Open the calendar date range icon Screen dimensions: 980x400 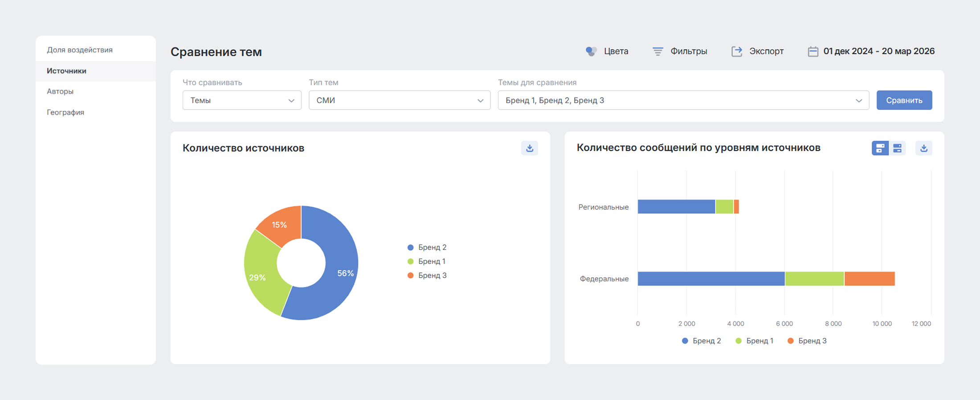click(813, 52)
